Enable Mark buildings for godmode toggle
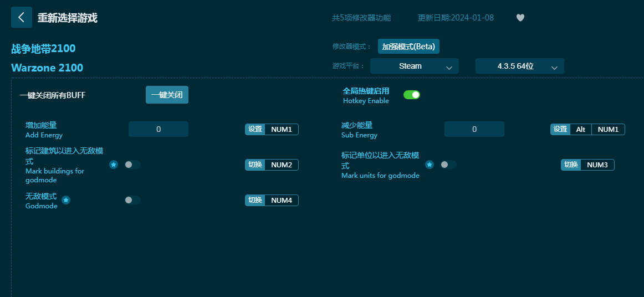 [x=132, y=165]
